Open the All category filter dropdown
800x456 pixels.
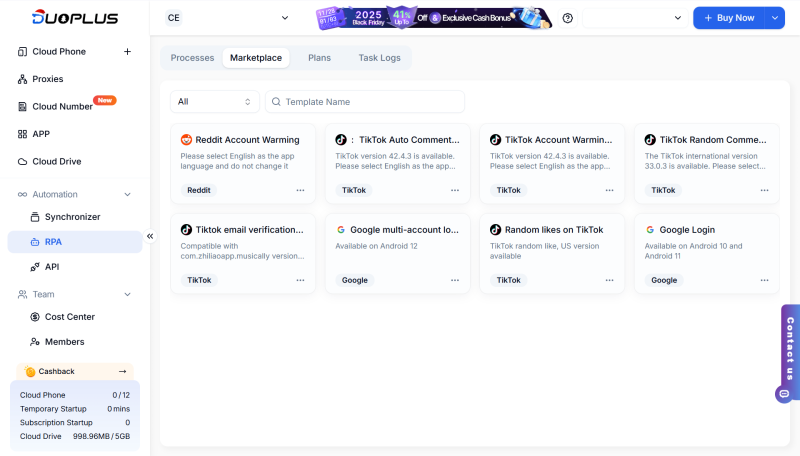coord(214,102)
